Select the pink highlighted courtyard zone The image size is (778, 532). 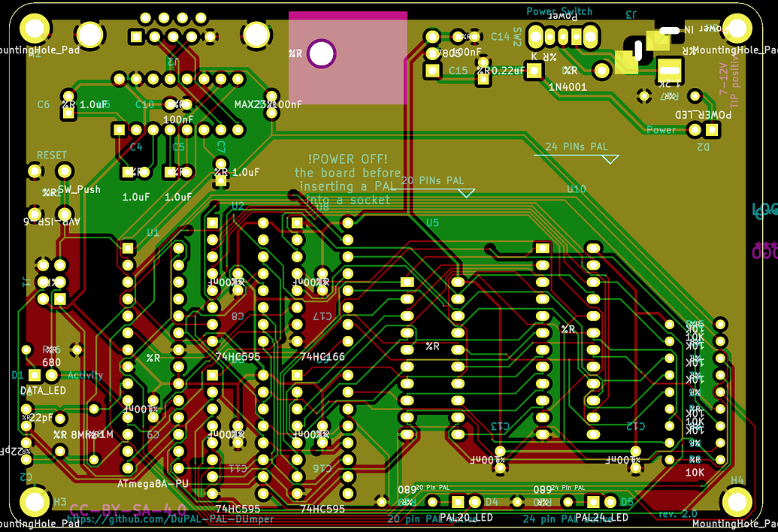click(x=346, y=53)
